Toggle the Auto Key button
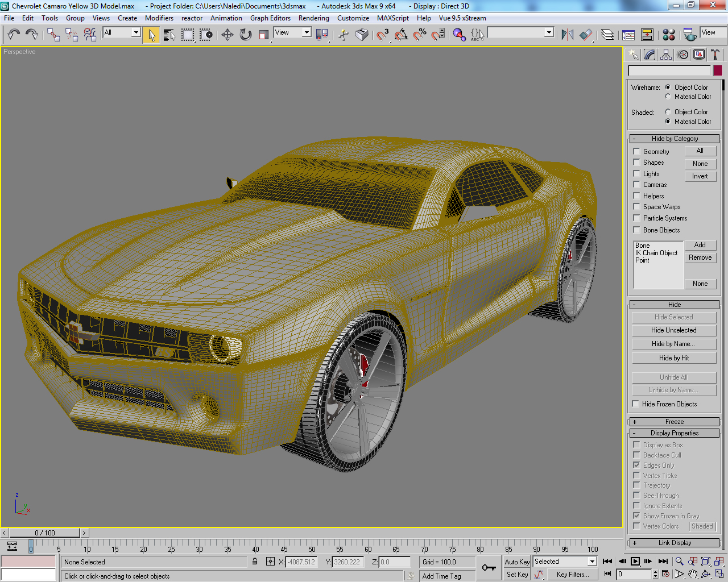This screenshot has width=728, height=582. pos(517,562)
